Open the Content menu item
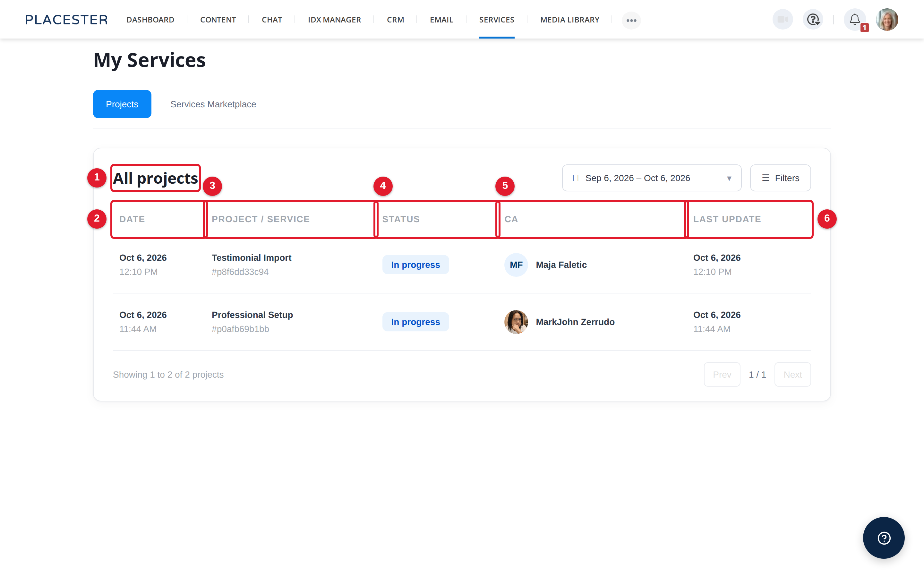924x578 pixels. tap(218, 20)
